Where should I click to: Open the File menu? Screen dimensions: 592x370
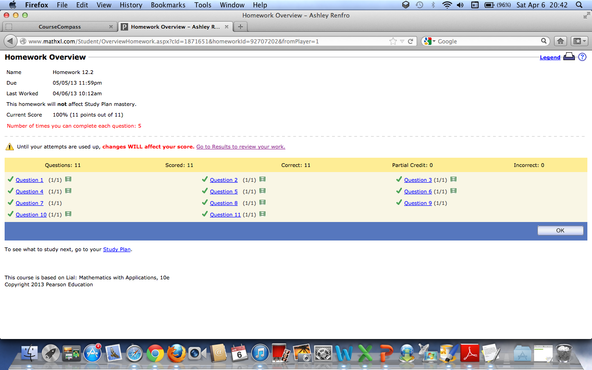[62, 5]
